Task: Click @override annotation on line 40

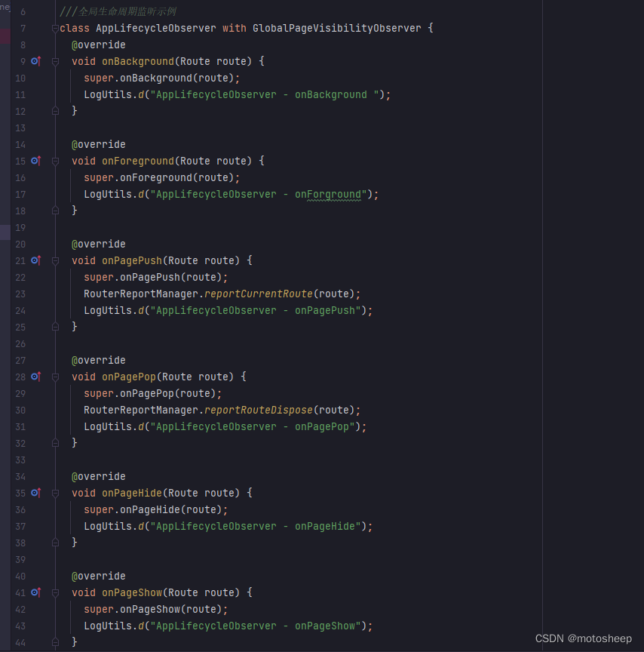Action: [99, 576]
